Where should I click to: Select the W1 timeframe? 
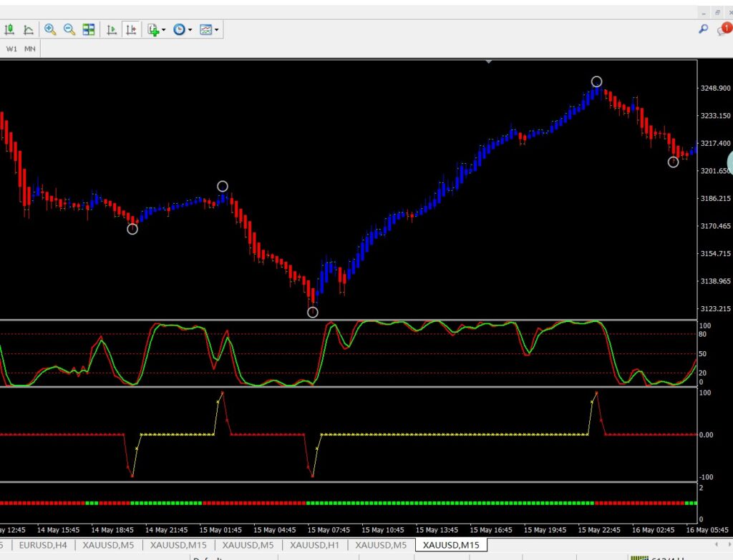pos(11,49)
